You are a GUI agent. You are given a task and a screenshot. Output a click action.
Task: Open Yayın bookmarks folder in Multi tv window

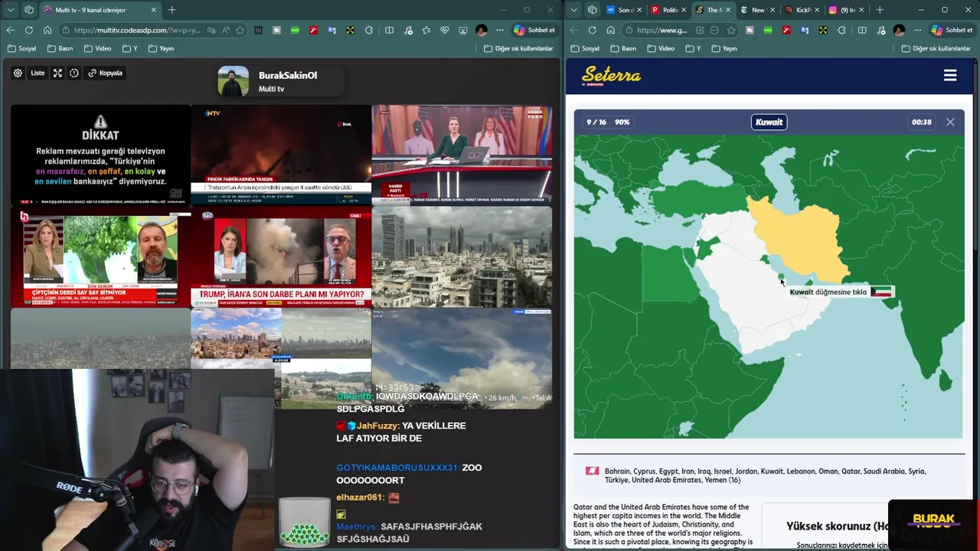pyautogui.click(x=161, y=48)
